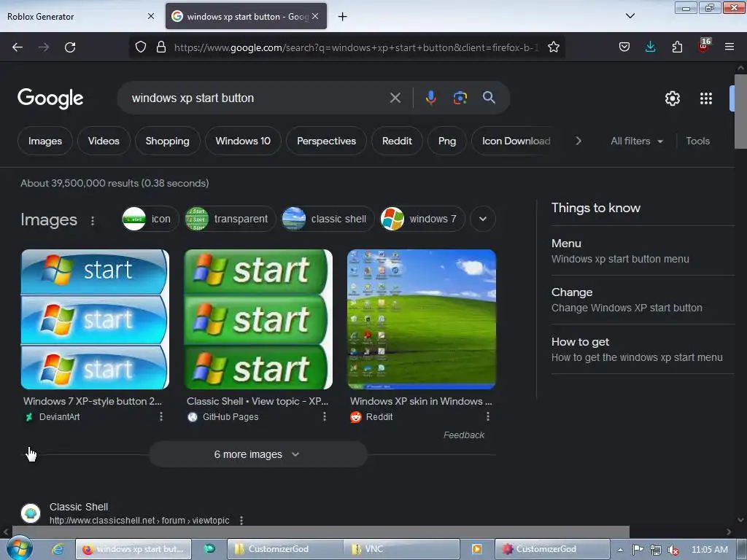The height and width of the screenshot is (560, 747).
Task: Filter results by Videos
Action: click(104, 141)
